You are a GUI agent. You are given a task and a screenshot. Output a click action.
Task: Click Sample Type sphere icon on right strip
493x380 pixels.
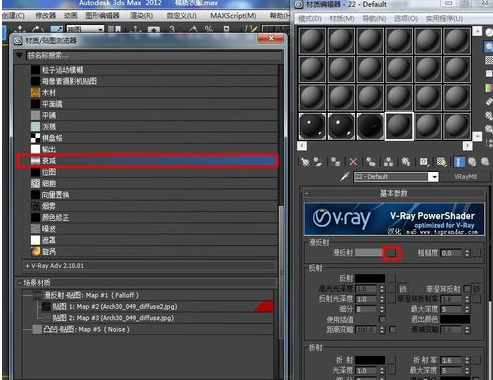point(489,33)
